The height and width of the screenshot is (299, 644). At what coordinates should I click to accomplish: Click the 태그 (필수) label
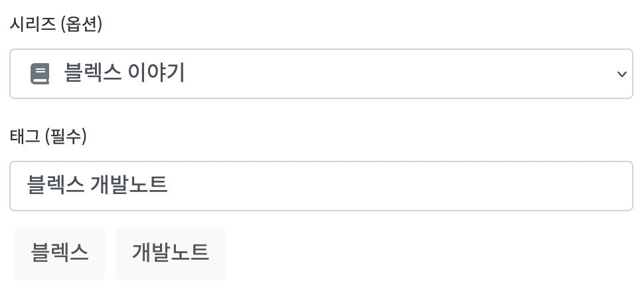click(48, 137)
